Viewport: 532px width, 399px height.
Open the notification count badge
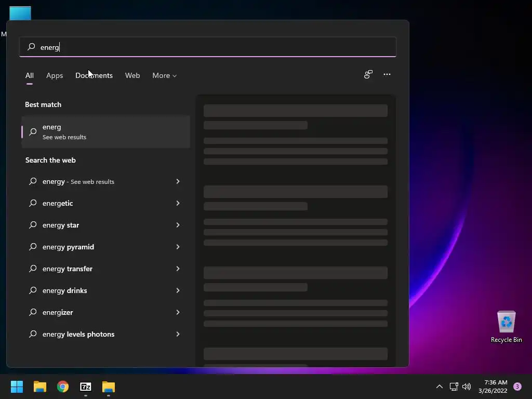517,387
